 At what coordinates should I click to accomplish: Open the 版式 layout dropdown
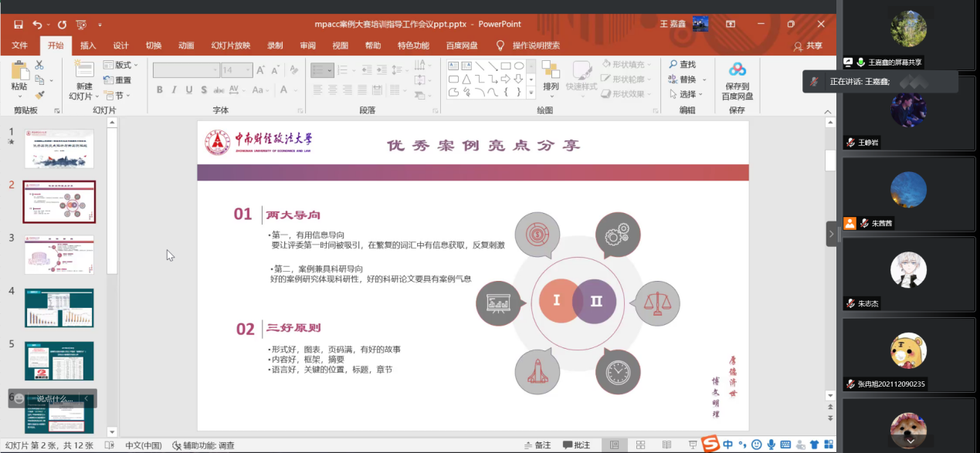point(121,65)
